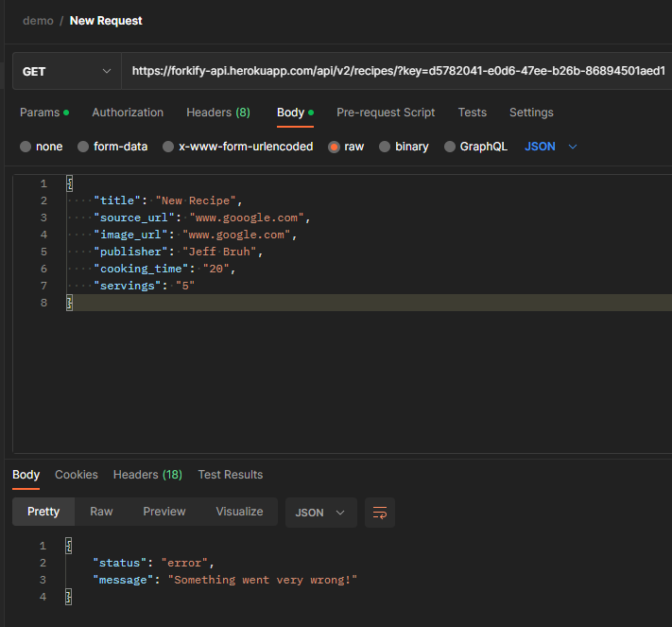The width and height of the screenshot is (672, 627).
Task: Click the "www.gooogle.com" source_url value
Action: [247, 218]
